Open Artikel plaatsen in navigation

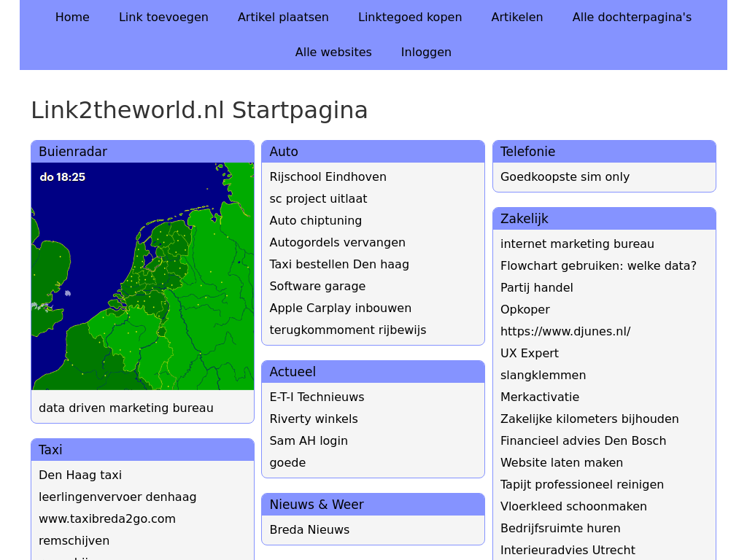point(283,17)
